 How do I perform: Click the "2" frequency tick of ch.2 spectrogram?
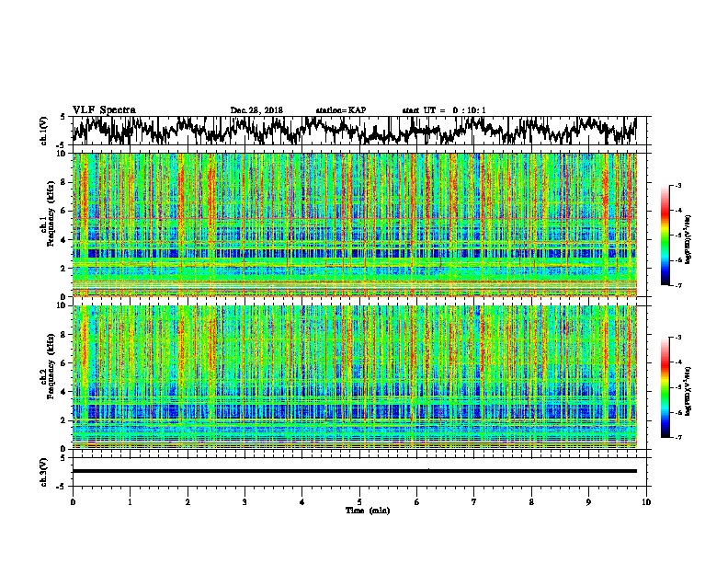[x=65, y=420]
